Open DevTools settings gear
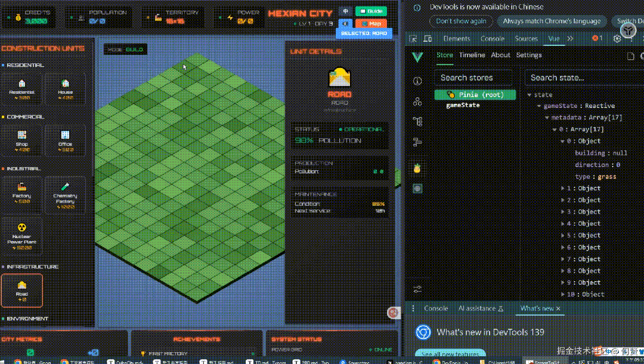 coord(617,39)
